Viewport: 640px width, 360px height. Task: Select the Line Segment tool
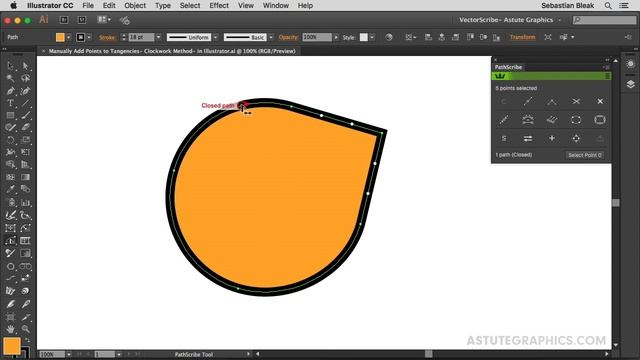tap(26, 103)
